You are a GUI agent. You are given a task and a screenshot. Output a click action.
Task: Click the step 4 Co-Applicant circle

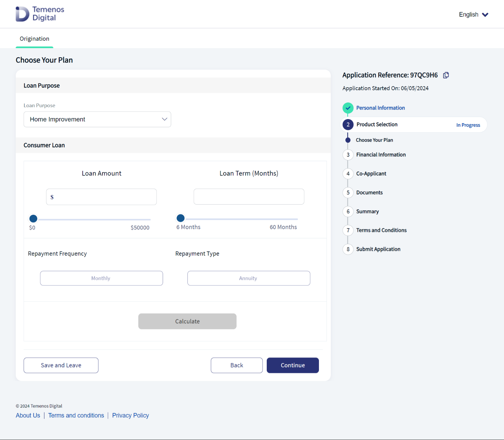(348, 174)
